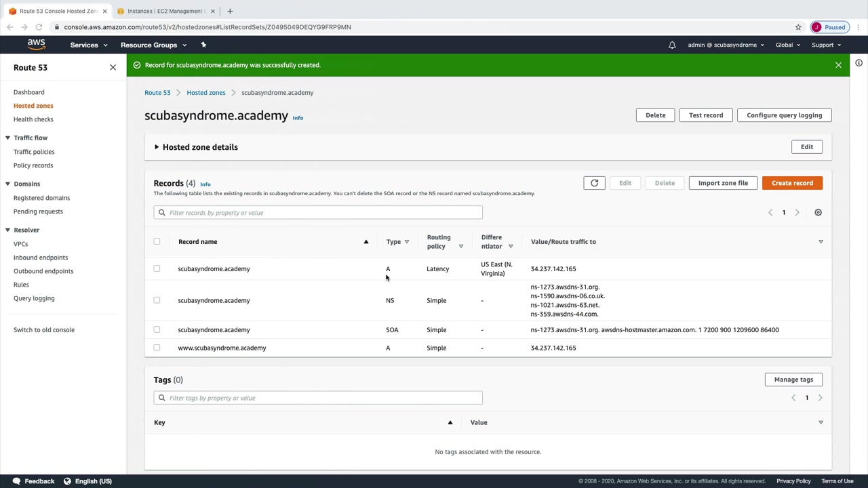Open Health checks in sidebar
The width and height of the screenshot is (868, 488).
(33, 119)
